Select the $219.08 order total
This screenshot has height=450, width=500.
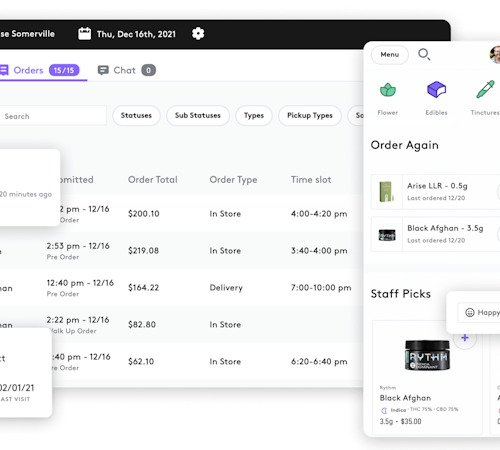pos(144,251)
